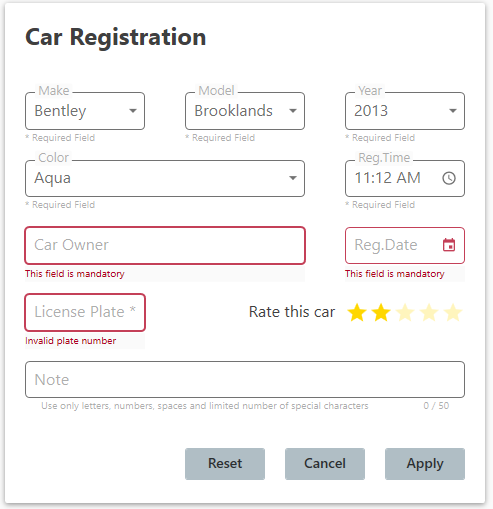Expand the Make dropdown arrow

click(x=133, y=111)
